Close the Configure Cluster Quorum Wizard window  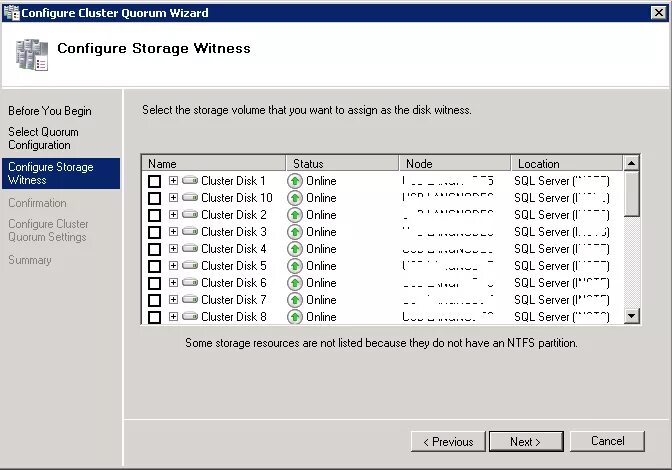(659, 13)
